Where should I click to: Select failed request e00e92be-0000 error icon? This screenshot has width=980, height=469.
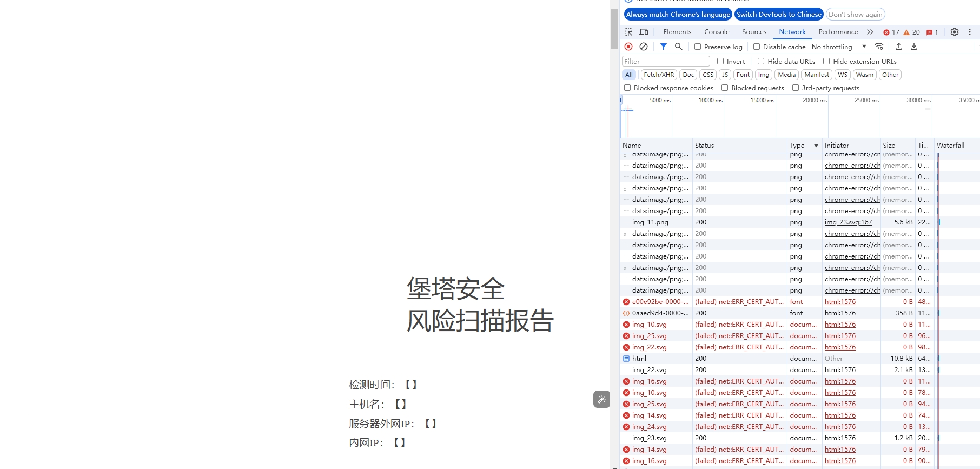[626, 302]
